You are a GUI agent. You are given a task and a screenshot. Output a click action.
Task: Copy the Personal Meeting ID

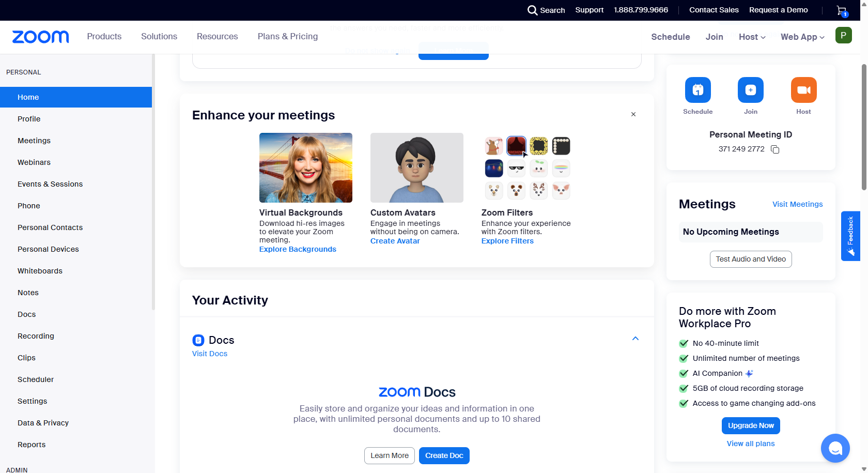point(775,149)
